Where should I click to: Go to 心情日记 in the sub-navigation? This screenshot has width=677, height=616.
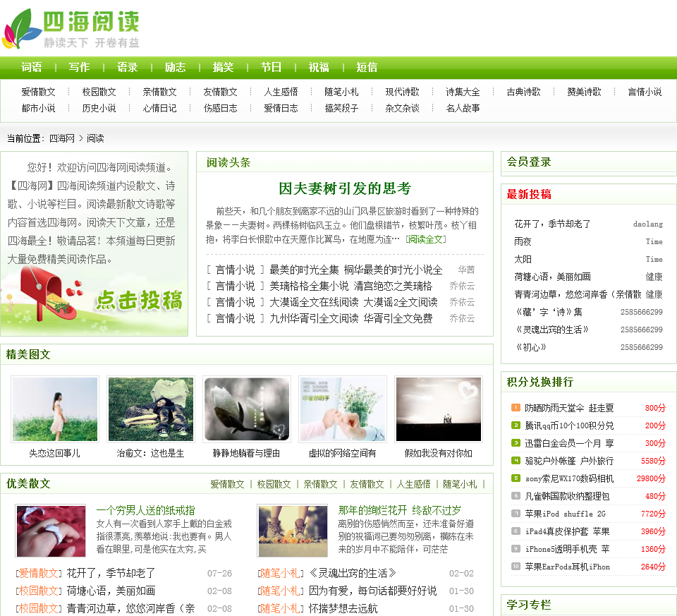160,108
